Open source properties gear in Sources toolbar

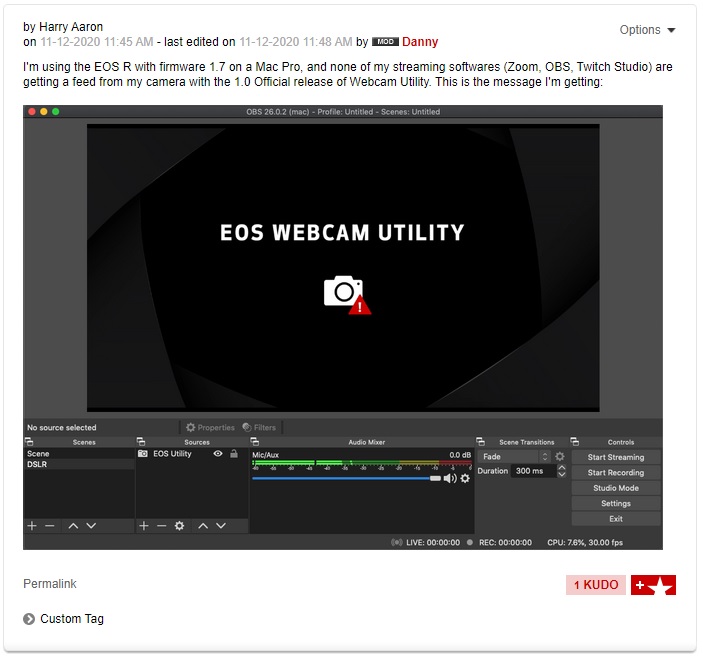(x=180, y=526)
